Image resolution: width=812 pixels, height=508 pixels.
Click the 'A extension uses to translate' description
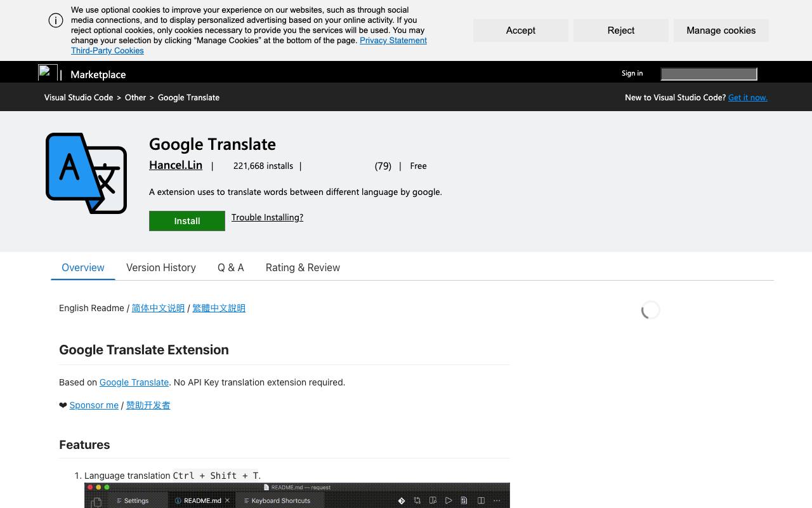(296, 192)
